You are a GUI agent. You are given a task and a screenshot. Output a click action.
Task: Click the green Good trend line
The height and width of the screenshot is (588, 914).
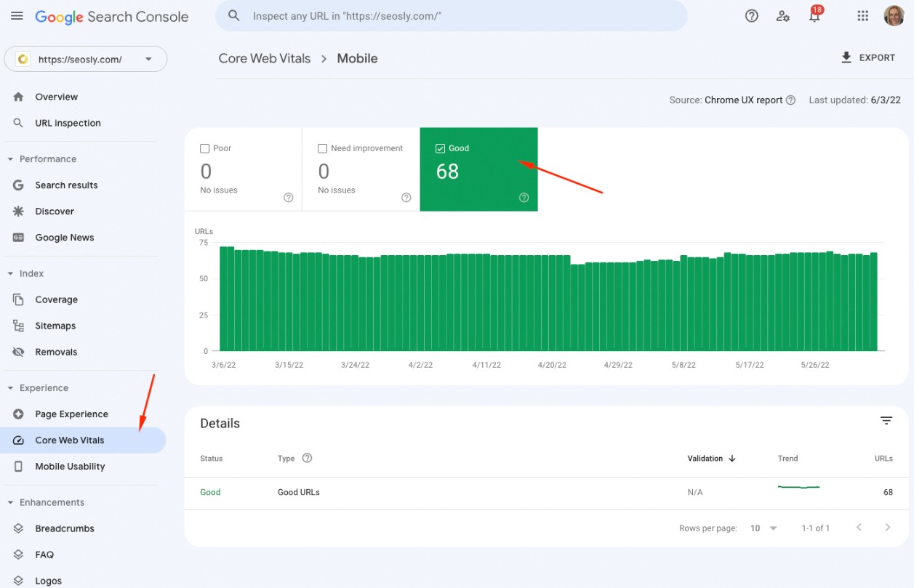tap(798, 487)
